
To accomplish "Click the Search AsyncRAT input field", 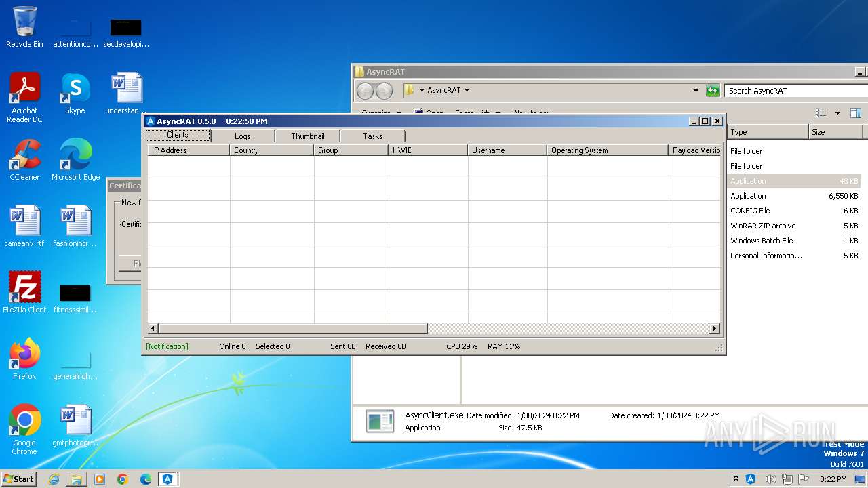I will (795, 91).
